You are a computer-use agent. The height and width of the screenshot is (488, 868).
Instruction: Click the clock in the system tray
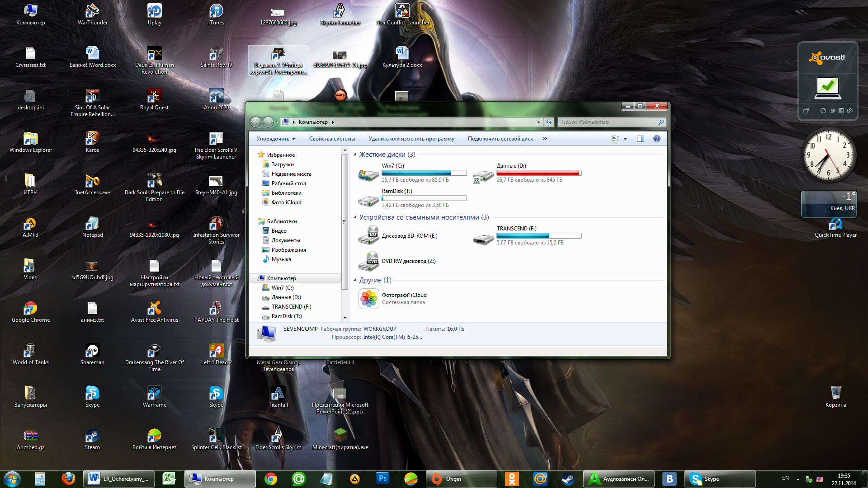coord(844,479)
